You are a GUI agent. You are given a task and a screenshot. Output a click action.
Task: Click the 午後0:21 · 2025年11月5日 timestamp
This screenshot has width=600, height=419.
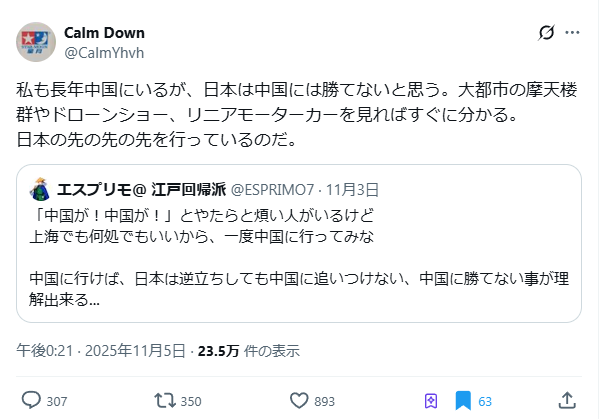coord(101,351)
